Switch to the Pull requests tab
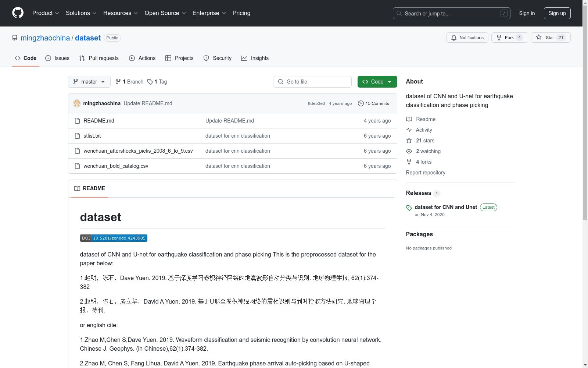The height and width of the screenshot is (368, 588). 99,58
